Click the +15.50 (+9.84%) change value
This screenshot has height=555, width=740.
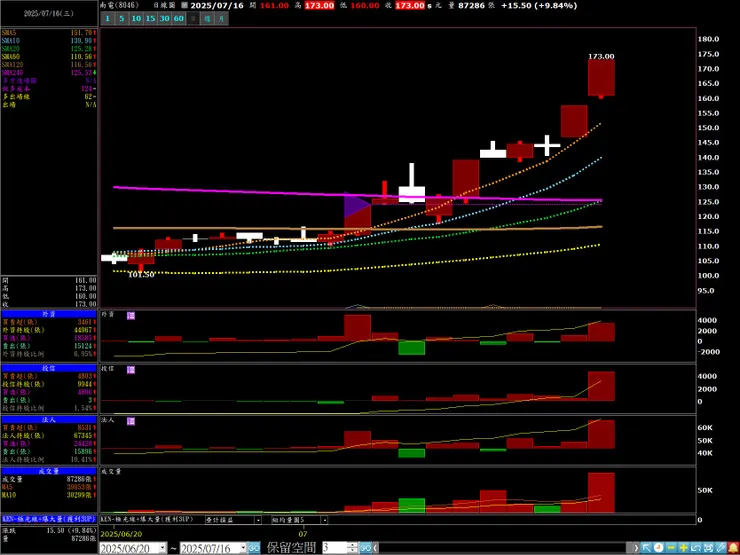pyautogui.click(x=538, y=6)
